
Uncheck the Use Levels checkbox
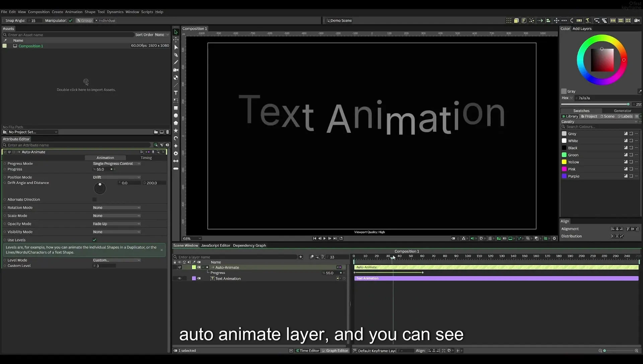pos(94,240)
